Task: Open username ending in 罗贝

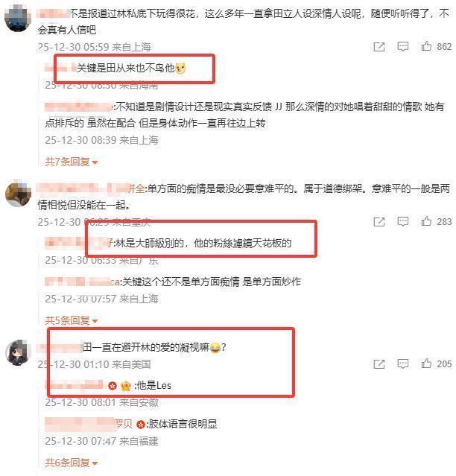Action: [x=89, y=423]
